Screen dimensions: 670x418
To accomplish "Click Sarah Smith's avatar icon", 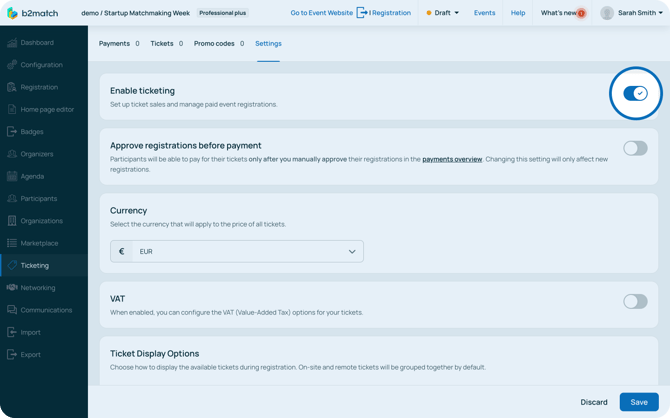I will [x=607, y=13].
